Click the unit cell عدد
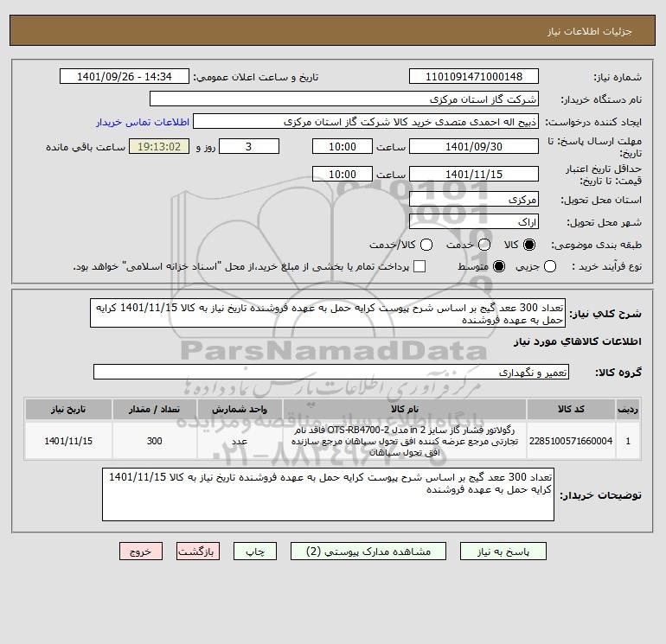The width and height of the screenshot is (666, 644). point(240,441)
